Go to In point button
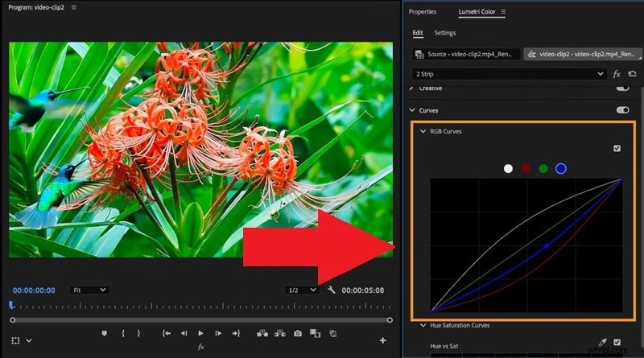The image size is (644, 358). pyautogui.click(x=167, y=333)
